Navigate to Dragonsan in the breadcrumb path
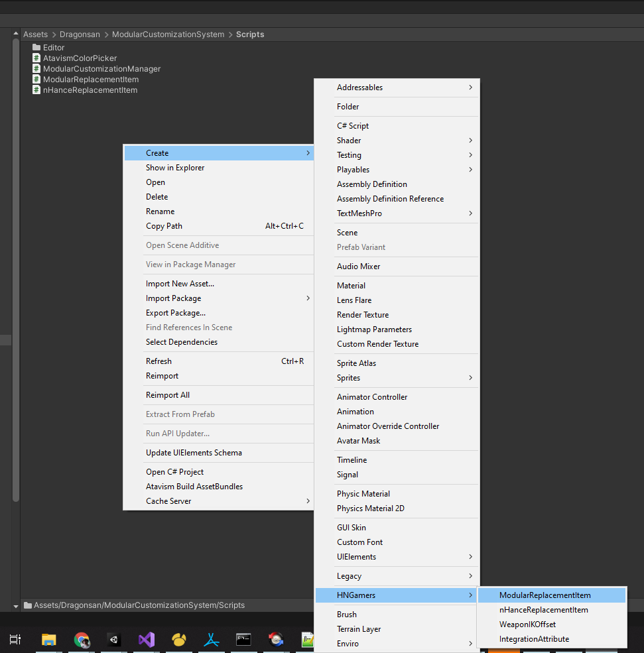 pyautogui.click(x=80, y=34)
